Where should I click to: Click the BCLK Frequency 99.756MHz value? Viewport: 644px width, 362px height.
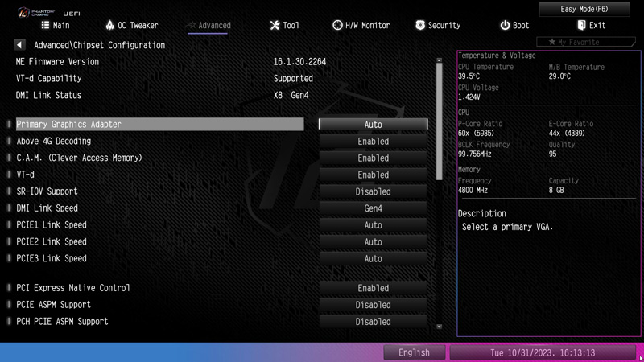tap(475, 154)
